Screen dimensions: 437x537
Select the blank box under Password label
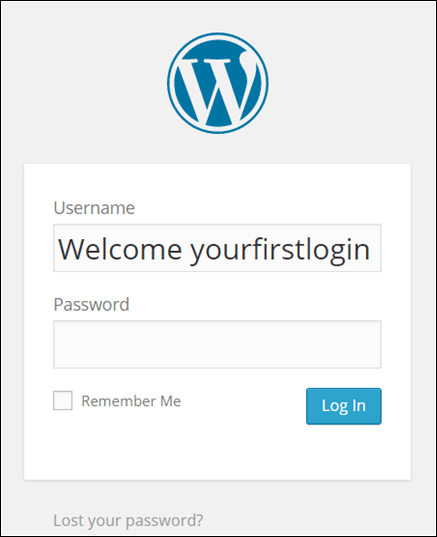point(217,345)
